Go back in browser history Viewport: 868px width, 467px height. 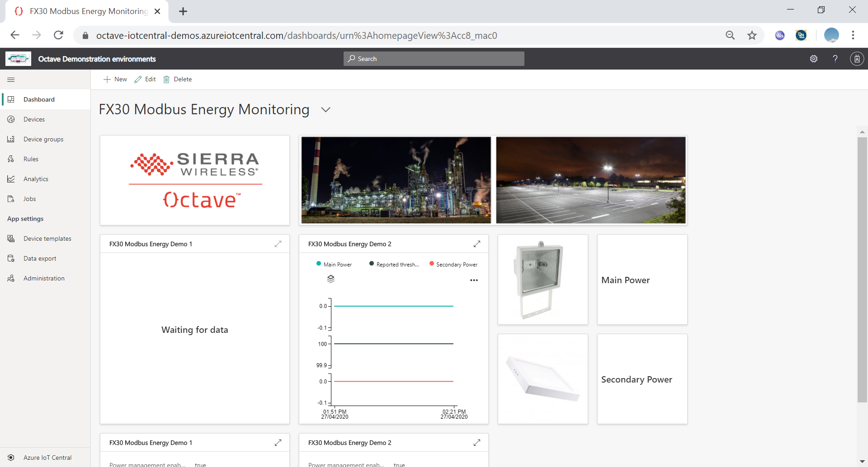pos(15,35)
